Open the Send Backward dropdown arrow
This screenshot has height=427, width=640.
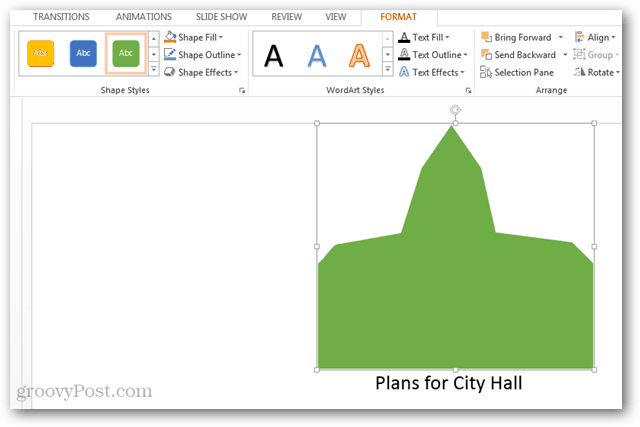[565, 55]
